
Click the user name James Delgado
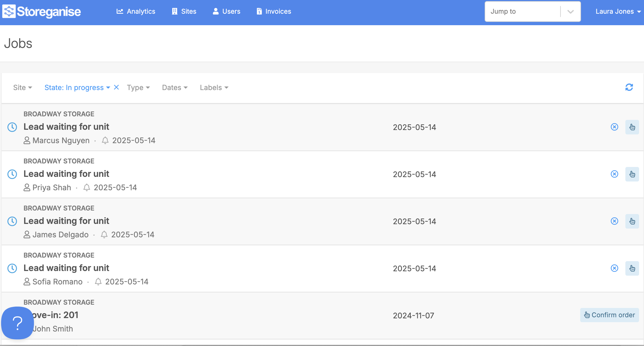(x=61, y=235)
